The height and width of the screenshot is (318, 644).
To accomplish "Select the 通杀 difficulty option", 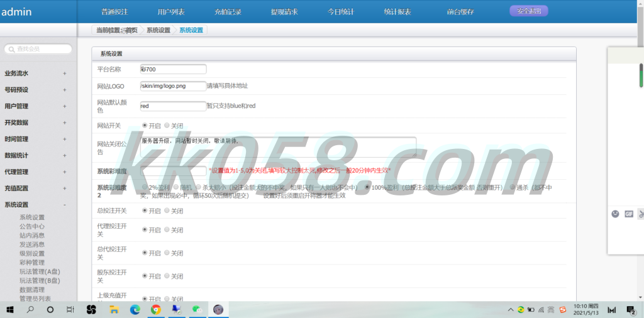I will coord(512,187).
